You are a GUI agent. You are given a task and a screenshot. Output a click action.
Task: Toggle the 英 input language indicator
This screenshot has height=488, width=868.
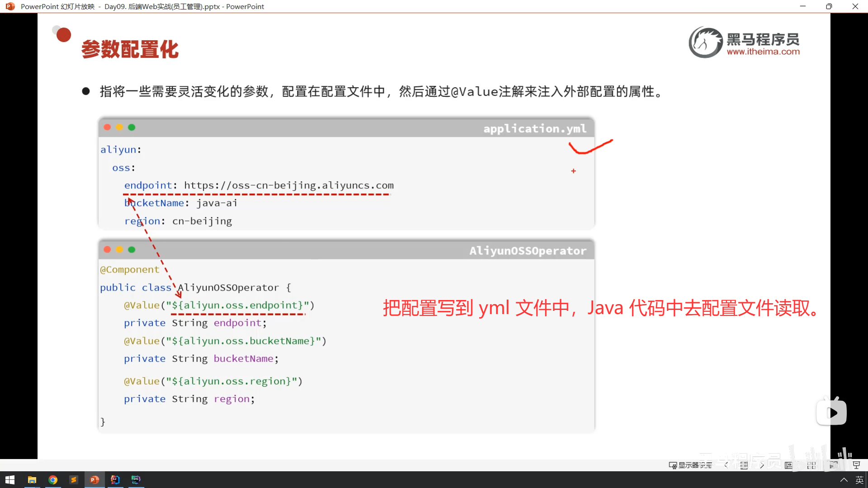click(x=859, y=480)
